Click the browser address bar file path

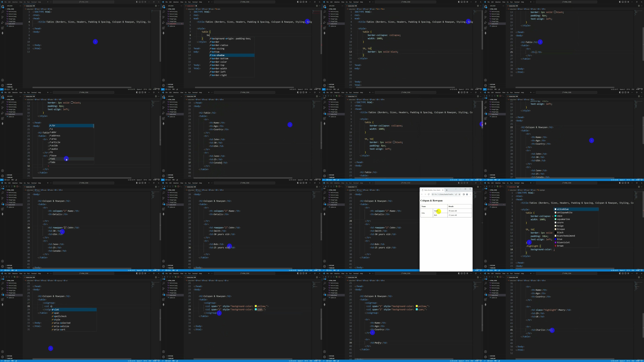pyautogui.click(x=446, y=194)
